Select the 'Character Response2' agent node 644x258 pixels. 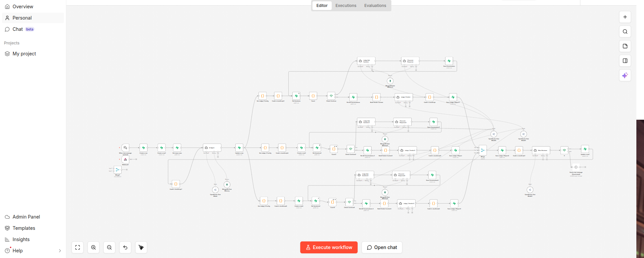[403, 122]
